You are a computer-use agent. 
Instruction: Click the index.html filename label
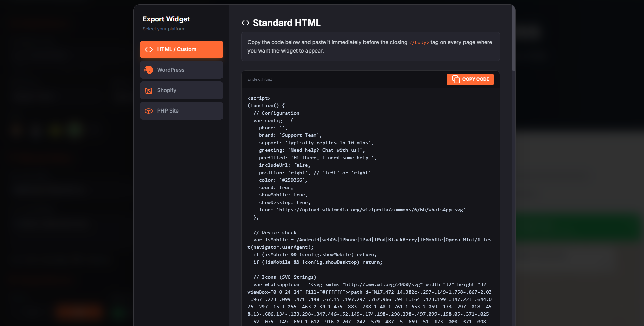pyautogui.click(x=260, y=79)
